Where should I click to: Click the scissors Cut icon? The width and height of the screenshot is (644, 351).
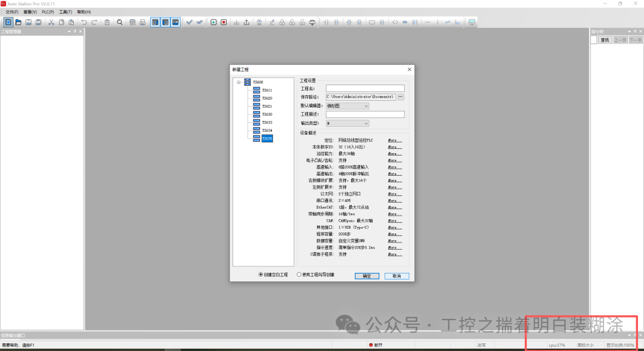coord(51,22)
